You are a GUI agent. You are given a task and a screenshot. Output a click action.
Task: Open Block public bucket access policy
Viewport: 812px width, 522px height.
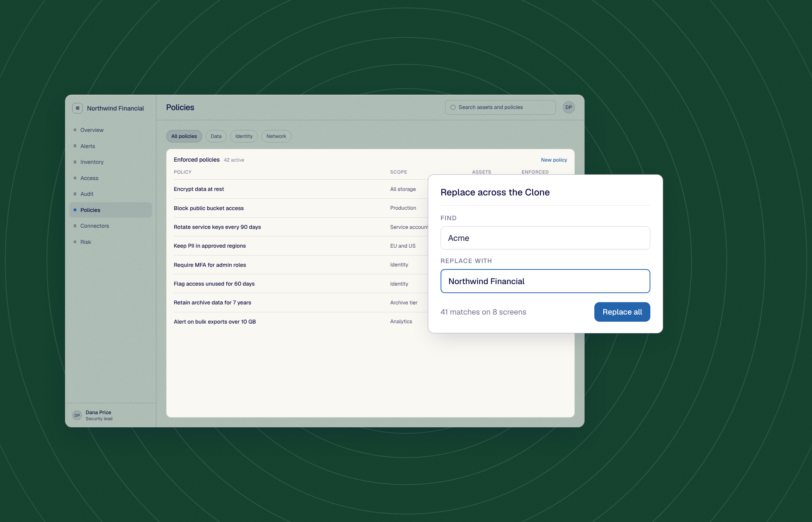[209, 208]
